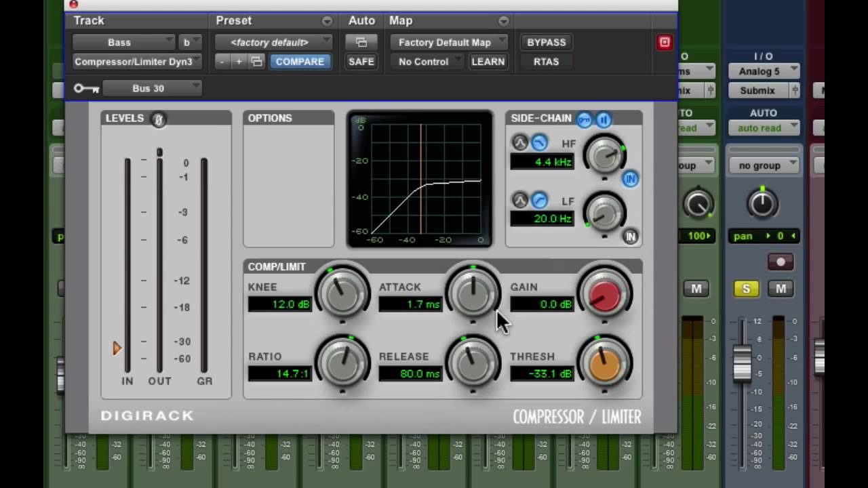Click the Release value field 80.0 ms
This screenshot has width=868, height=488.
click(410, 373)
